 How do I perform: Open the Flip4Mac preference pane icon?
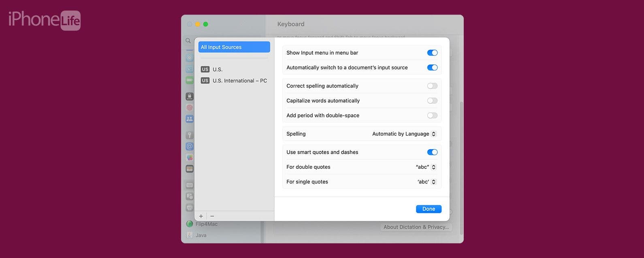[190, 224]
